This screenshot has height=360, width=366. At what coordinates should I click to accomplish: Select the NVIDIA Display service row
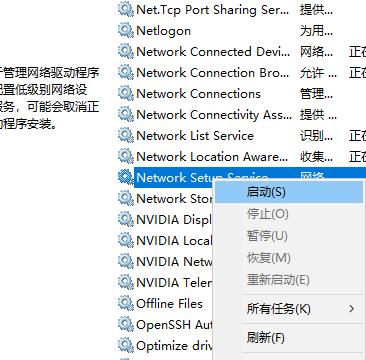pyautogui.click(x=166, y=220)
